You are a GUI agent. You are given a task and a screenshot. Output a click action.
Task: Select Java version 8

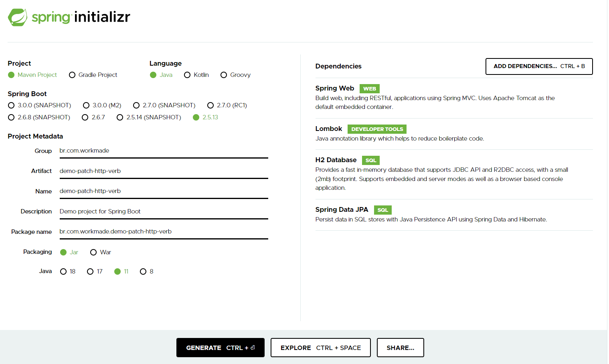point(147,271)
